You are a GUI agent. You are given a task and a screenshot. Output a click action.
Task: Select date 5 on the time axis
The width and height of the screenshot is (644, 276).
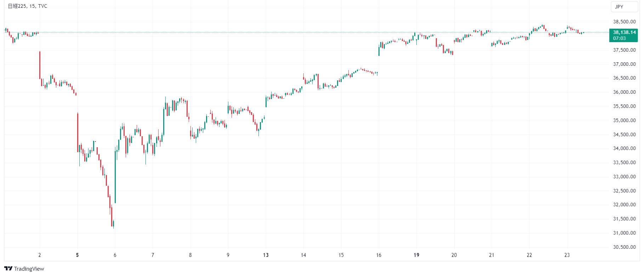pyautogui.click(x=77, y=255)
